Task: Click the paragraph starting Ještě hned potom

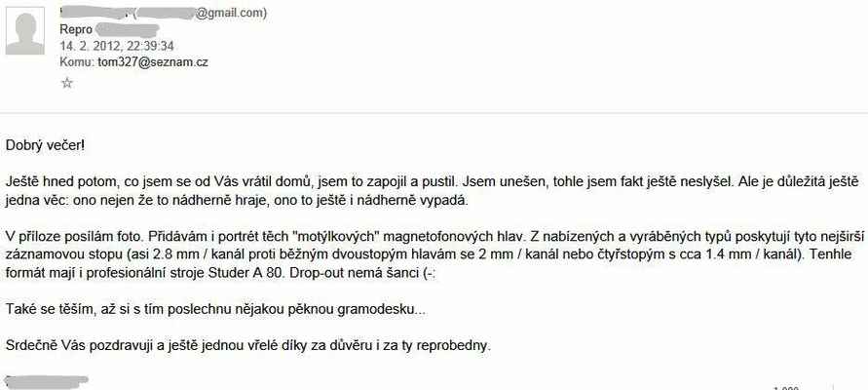Action: click(433, 190)
